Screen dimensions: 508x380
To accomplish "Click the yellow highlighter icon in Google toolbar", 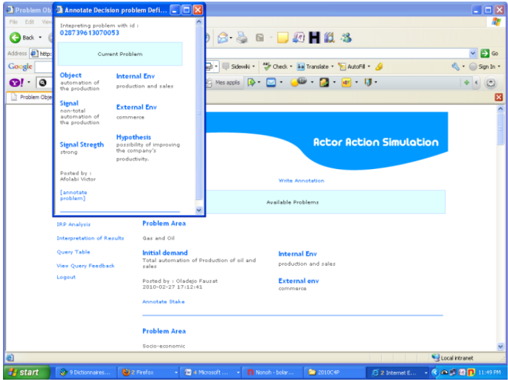I will pyautogui.click(x=378, y=67).
